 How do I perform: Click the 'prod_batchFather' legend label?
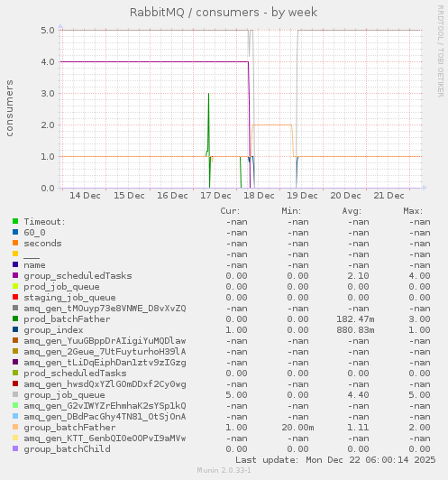(67, 319)
